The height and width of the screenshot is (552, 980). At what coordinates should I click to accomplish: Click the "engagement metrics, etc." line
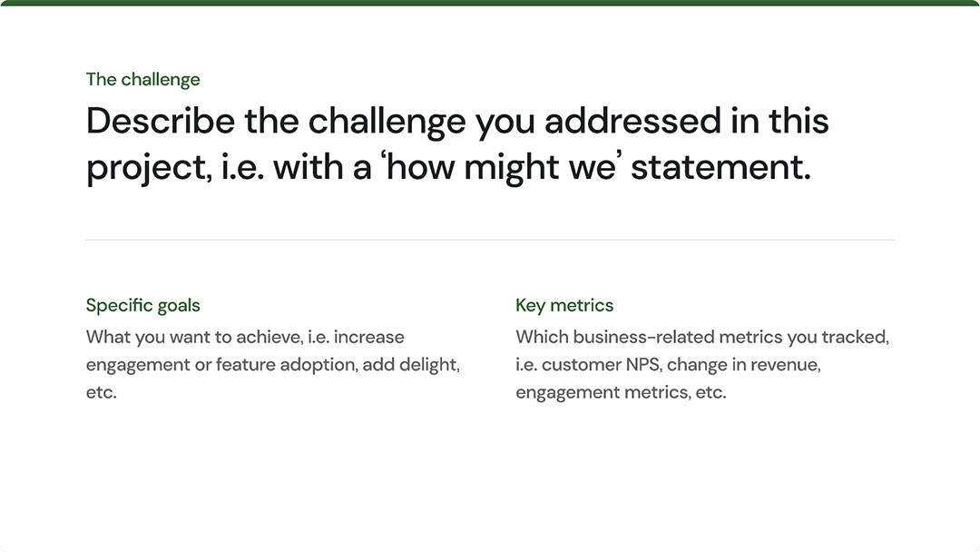[x=621, y=393]
